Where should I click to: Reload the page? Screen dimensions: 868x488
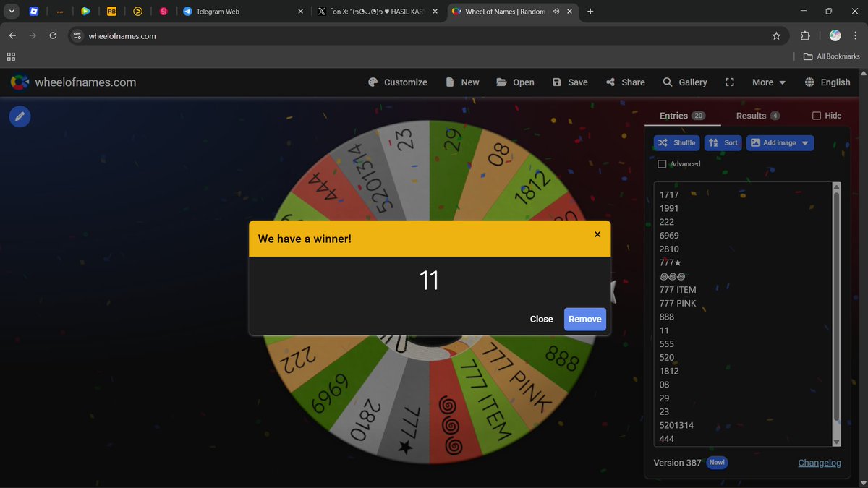pyautogui.click(x=53, y=36)
